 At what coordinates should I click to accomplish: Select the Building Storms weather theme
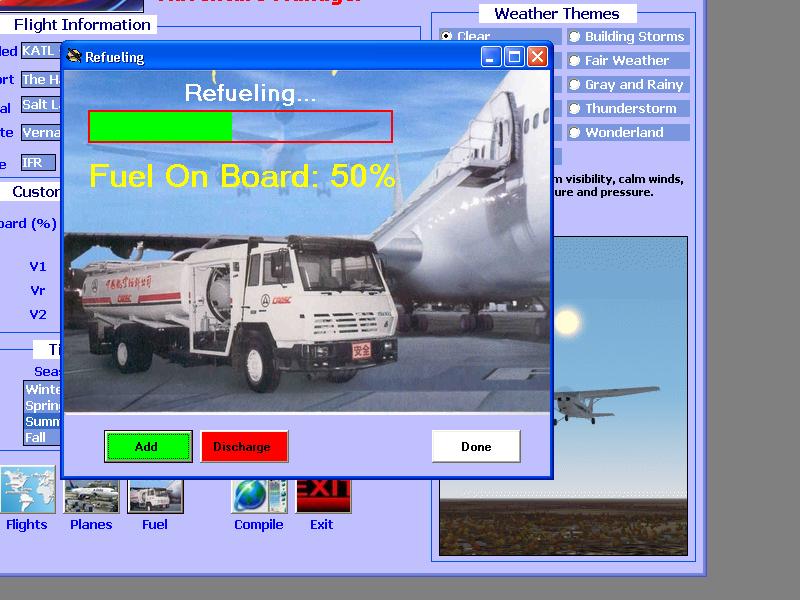click(628, 36)
